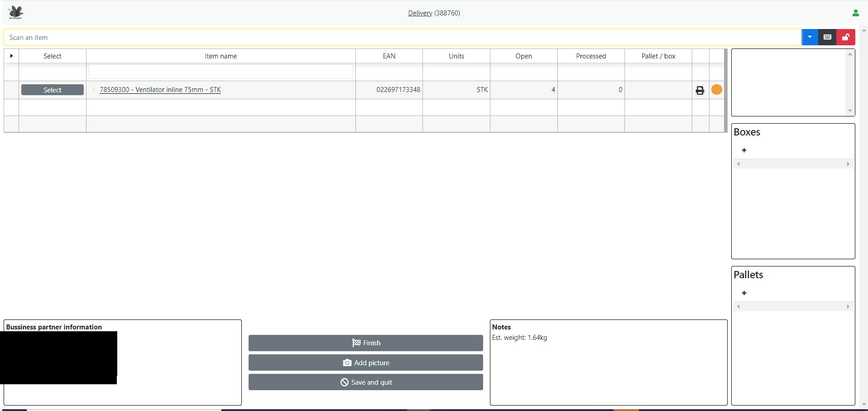The image size is (868, 411).
Task: Click the red unlock icon button
Action: click(845, 37)
